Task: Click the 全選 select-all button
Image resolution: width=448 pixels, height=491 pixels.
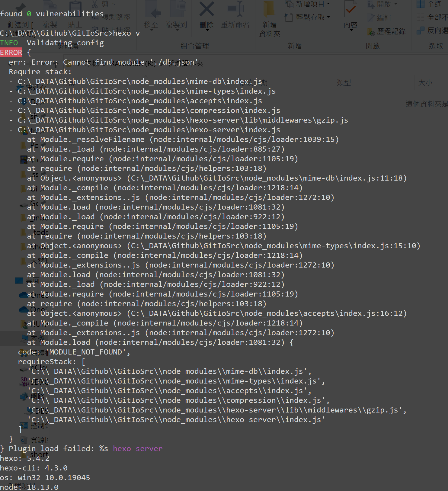Action: (429, 4)
